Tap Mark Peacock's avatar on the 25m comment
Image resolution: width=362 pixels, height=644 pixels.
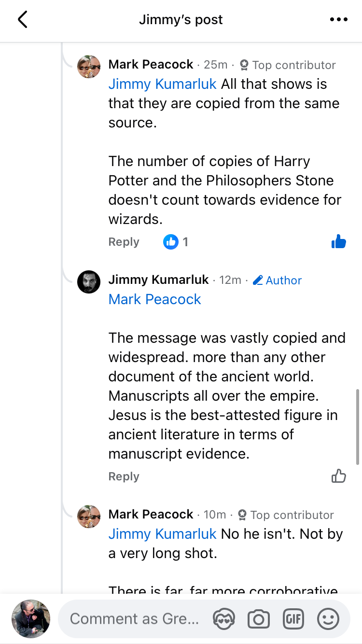pos(89,67)
